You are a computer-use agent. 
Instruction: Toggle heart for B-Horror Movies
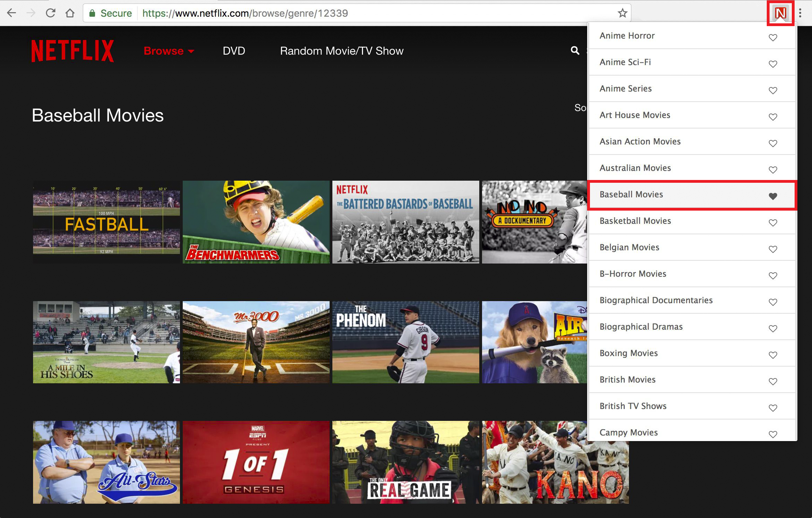773,275
